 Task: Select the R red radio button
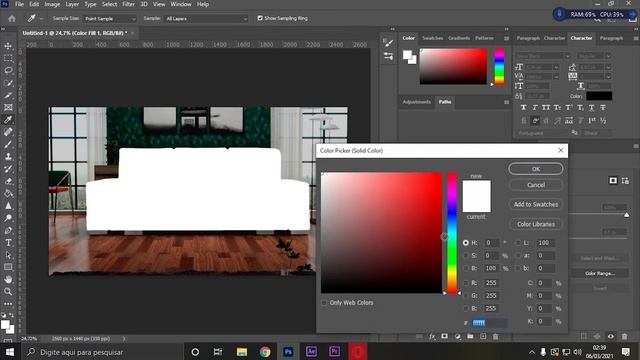pyautogui.click(x=466, y=282)
